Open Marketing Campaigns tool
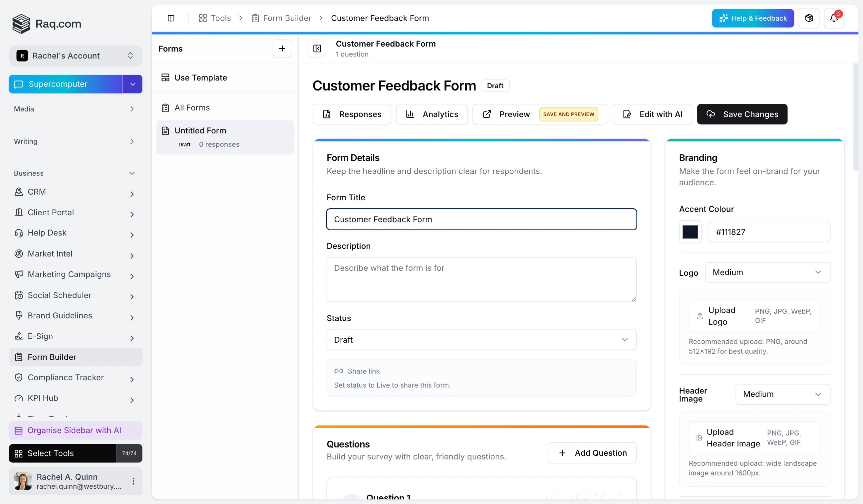 (x=75, y=274)
